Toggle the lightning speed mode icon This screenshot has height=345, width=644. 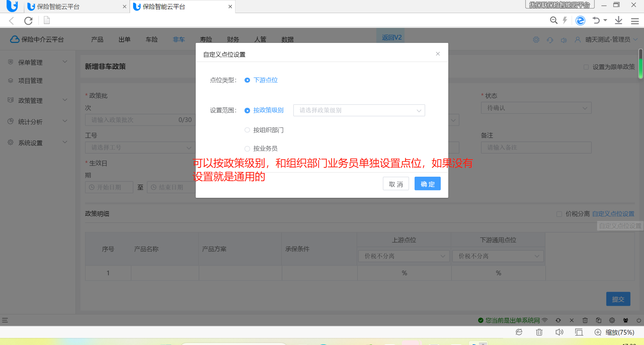pyautogui.click(x=565, y=20)
